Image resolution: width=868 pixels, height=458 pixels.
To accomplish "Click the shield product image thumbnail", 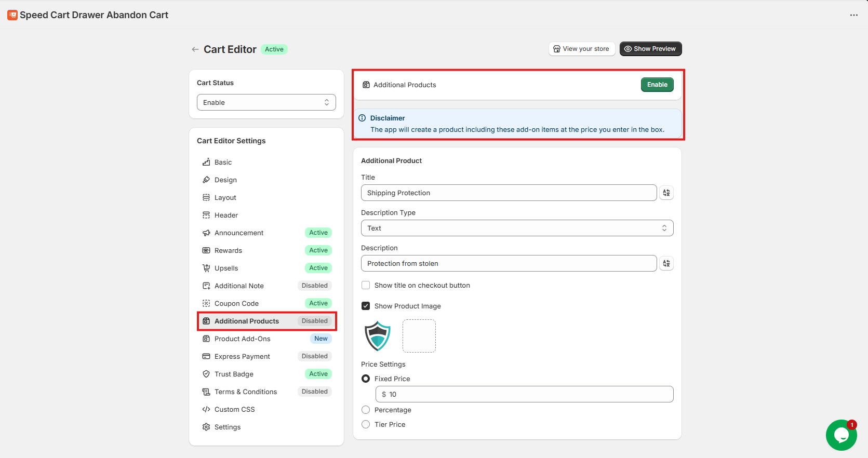I will pyautogui.click(x=378, y=336).
